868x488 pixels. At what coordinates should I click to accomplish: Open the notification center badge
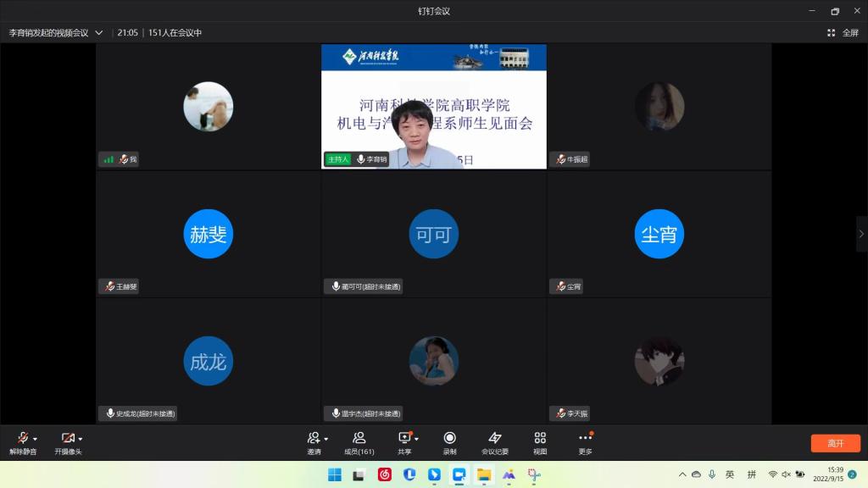click(x=853, y=474)
